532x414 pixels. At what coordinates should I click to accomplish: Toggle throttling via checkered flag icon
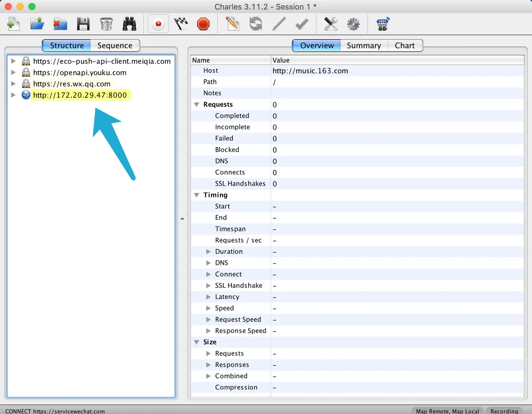(181, 24)
